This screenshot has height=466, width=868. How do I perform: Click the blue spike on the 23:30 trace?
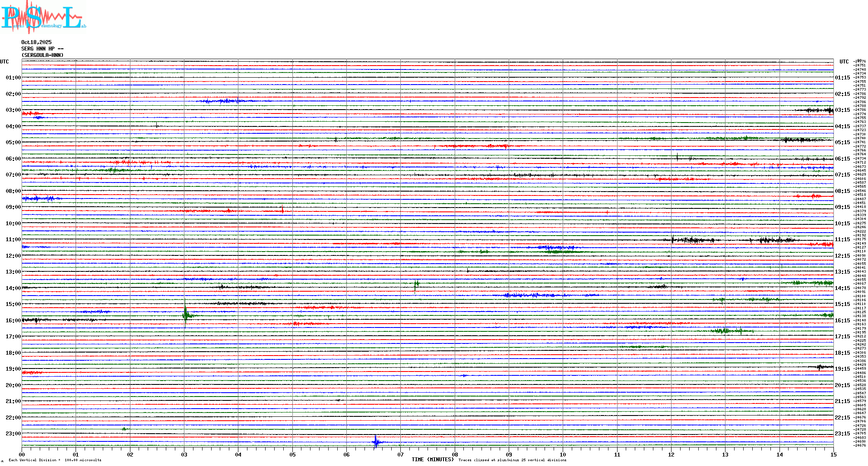[x=376, y=441]
